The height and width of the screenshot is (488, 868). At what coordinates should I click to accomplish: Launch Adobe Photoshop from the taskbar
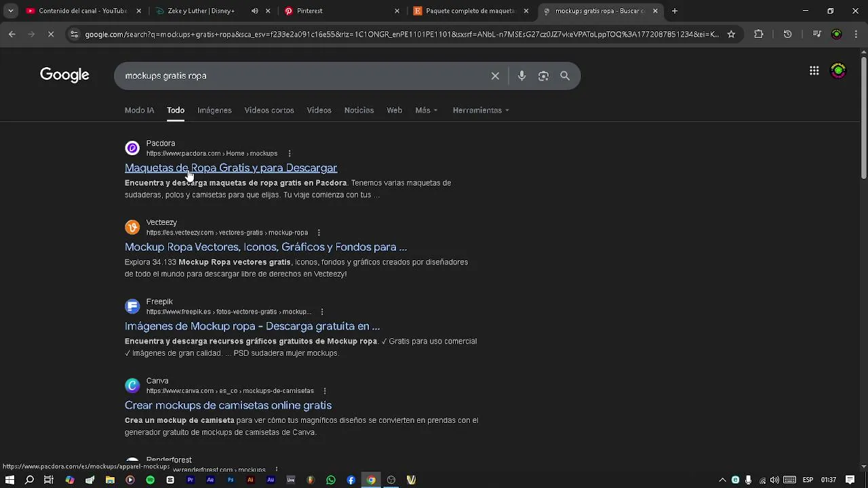point(231,480)
